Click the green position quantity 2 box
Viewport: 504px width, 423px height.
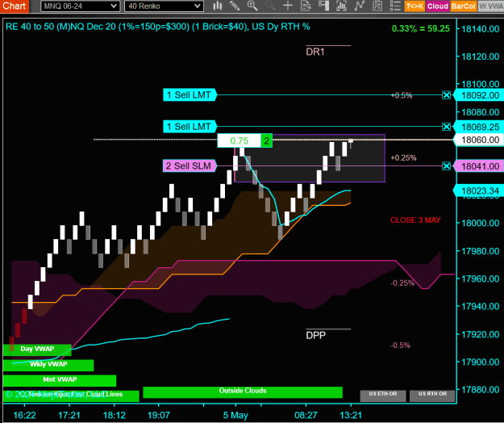266,141
